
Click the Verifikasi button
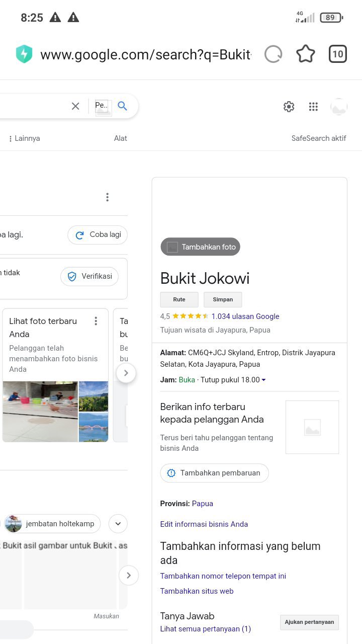click(x=89, y=276)
